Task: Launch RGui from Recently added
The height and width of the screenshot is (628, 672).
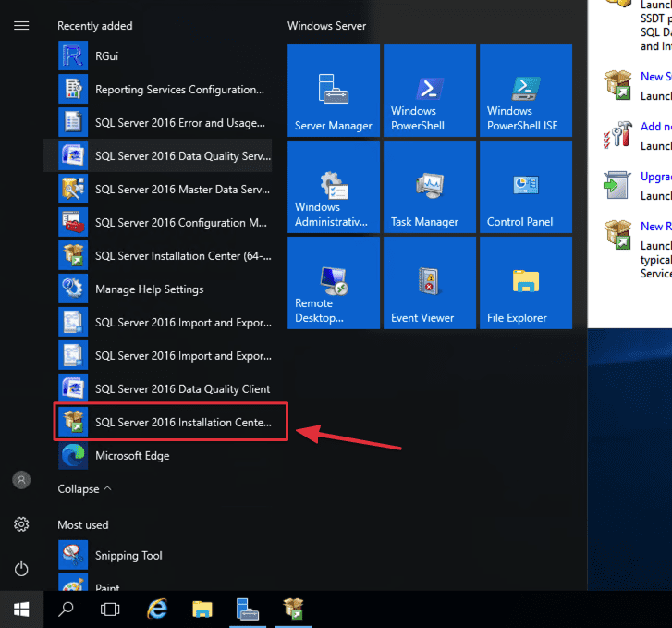Action: (106, 56)
